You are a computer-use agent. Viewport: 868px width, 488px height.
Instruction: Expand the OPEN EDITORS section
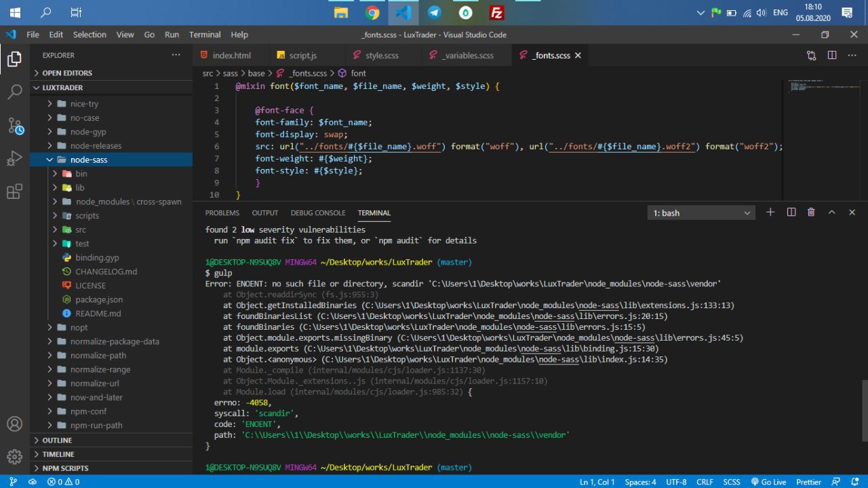click(x=112, y=73)
